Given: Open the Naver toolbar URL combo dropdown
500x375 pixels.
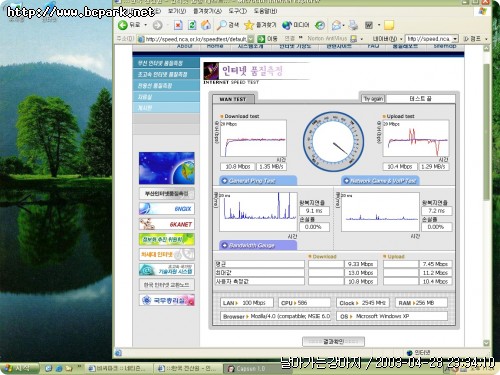Looking at the screenshot, I should (456, 39).
